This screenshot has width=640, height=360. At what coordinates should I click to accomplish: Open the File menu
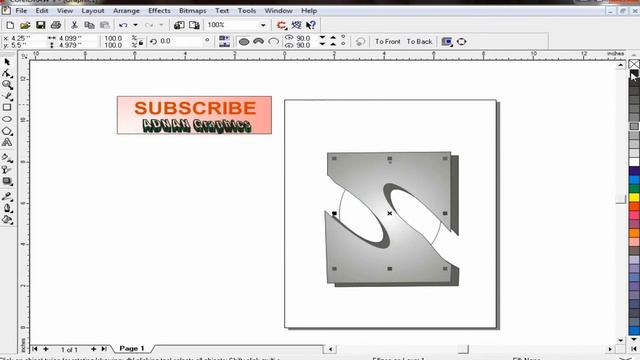tap(21, 11)
